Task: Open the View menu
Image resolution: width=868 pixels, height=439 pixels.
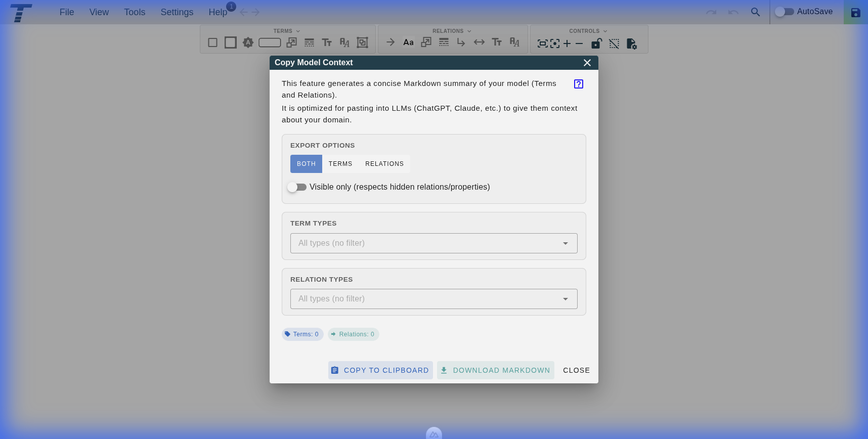Action: (x=99, y=12)
